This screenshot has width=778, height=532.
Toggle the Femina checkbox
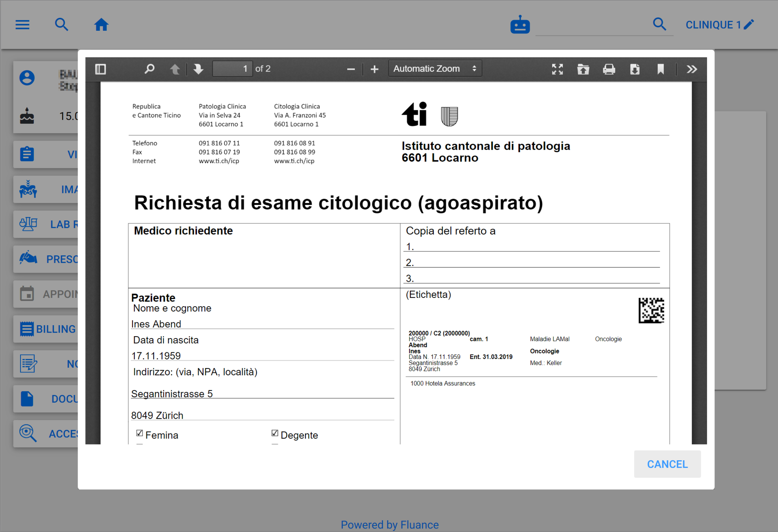click(140, 433)
